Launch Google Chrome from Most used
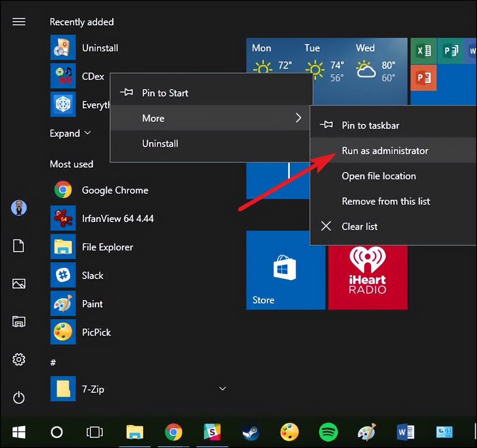The image size is (477, 448). tap(115, 190)
